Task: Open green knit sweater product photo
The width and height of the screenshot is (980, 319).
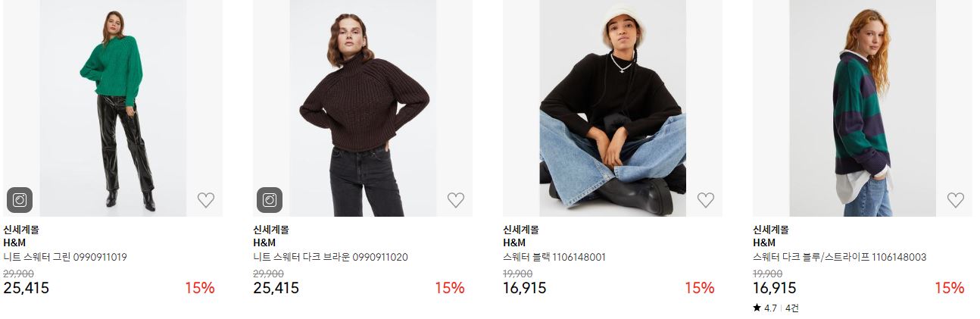Action: click(113, 108)
